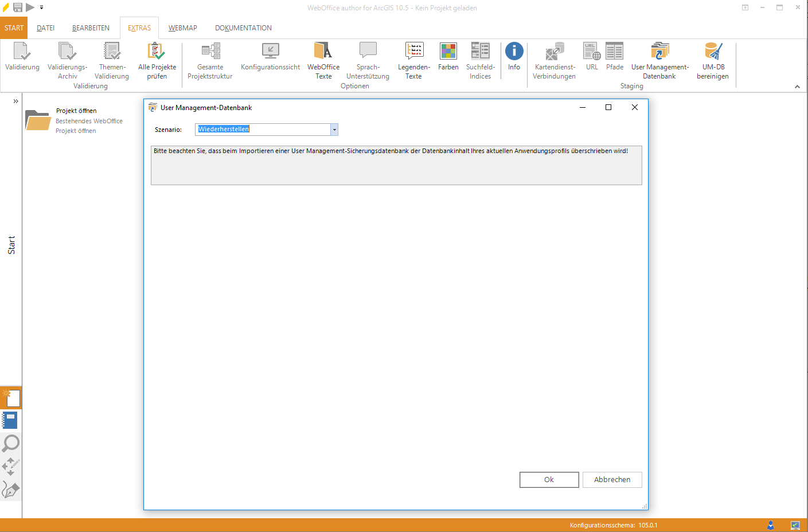This screenshot has height=532, width=808.
Task: Open the WebOffice Texte tool
Action: (323, 60)
